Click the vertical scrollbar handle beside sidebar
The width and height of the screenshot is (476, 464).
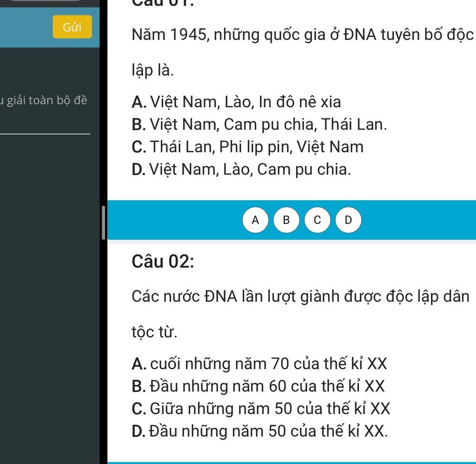coord(103,223)
